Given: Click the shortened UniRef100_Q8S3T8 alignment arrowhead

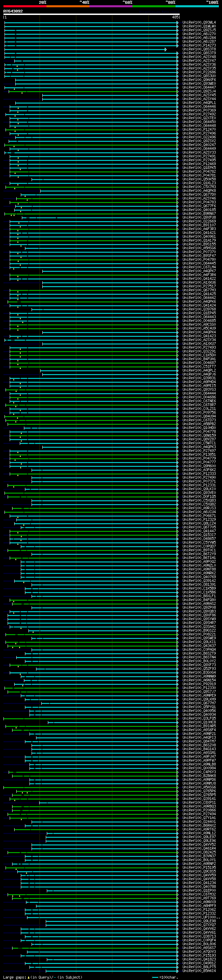Looking at the screenshot, I should tap(166, 49).
